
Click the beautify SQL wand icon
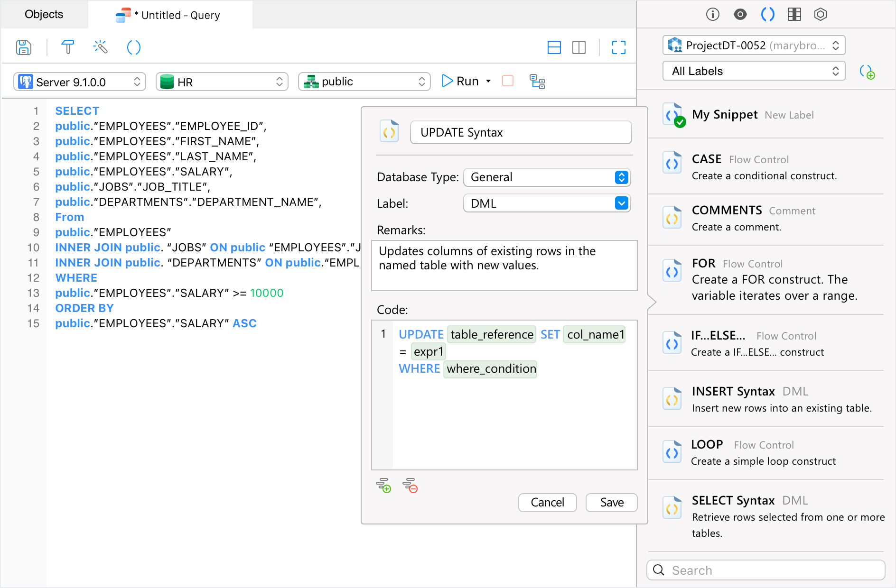pyautogui.click(x=101, y=47)
